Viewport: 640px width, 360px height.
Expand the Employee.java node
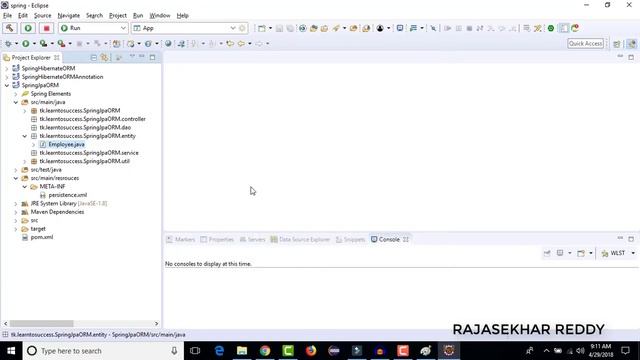[x=33, y=144]
